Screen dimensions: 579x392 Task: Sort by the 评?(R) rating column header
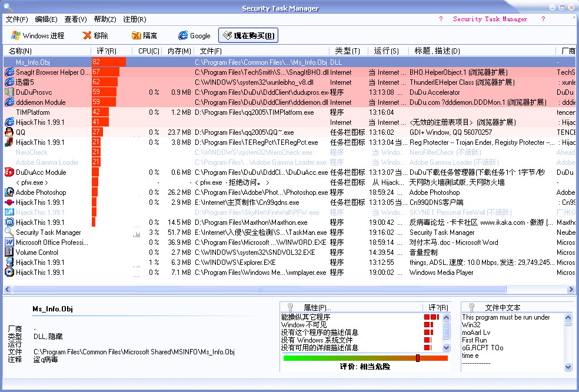pyautogui.click(x=111, y=51)
